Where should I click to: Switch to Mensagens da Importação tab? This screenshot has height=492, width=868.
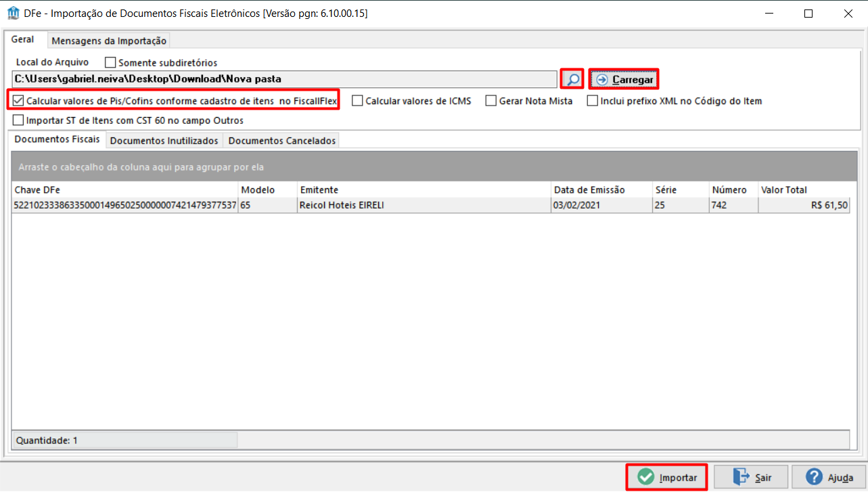(109, 41)
